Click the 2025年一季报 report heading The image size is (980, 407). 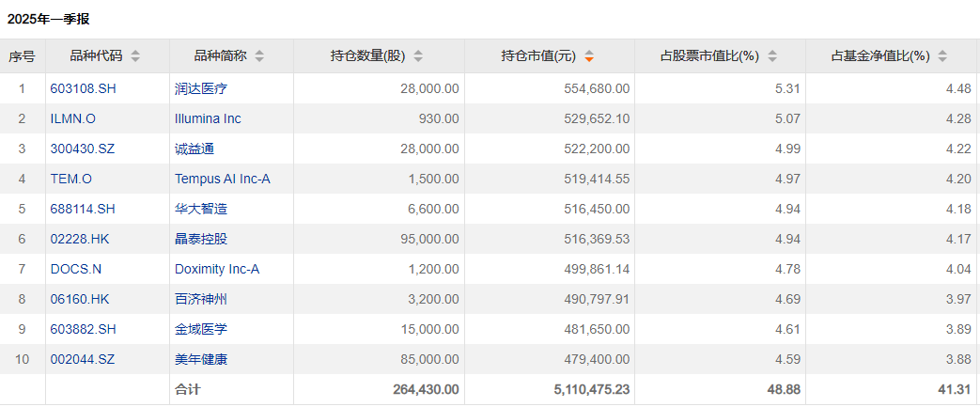48,19
